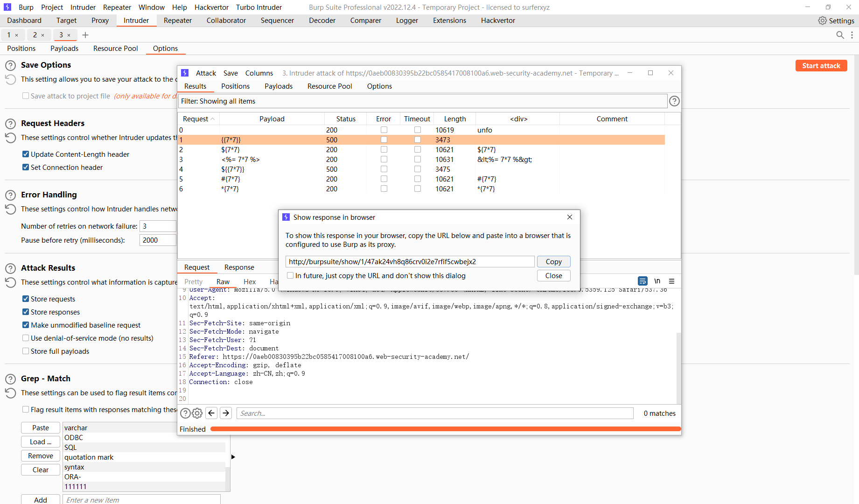Sort results by Length column
The height and width of the screenshot is (504, 859).
click(x=454, y=119)
